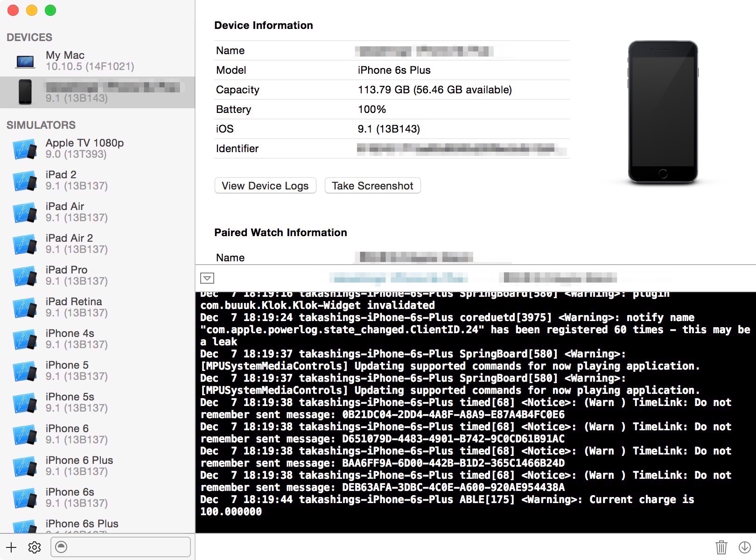This screenshot has height=560, width=756.
Task: Add a new simulator with the plus button
Action: coord(11,547)
